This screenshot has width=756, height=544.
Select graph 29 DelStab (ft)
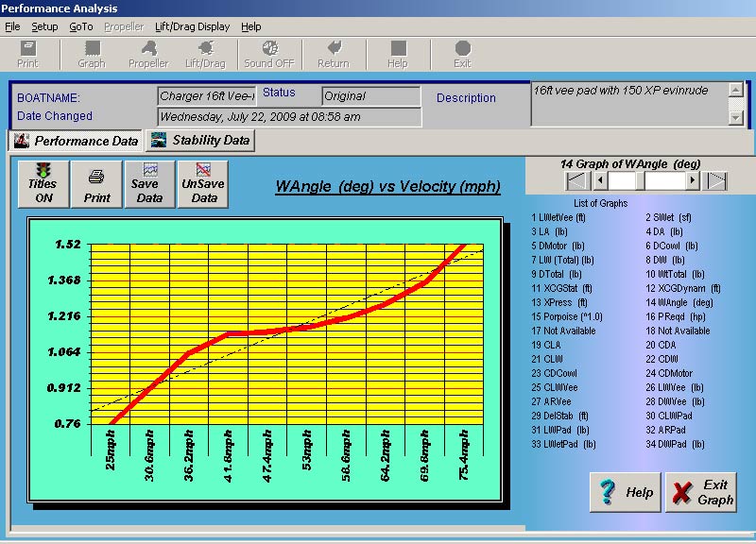pyautogui.click(x=559, y=416)
